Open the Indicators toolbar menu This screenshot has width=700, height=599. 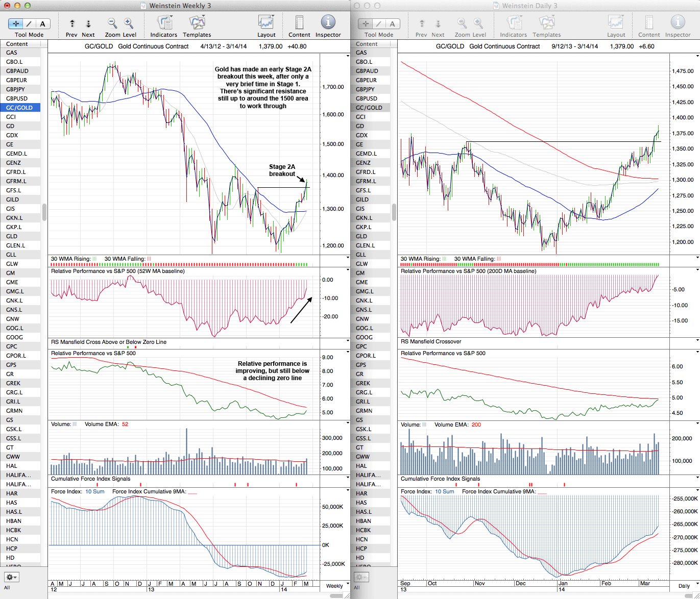[x=164, y=23]
